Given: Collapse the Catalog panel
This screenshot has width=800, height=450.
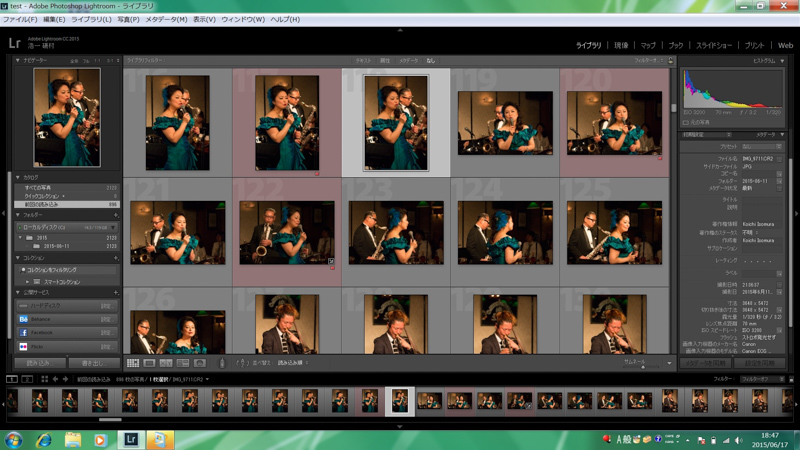Looking at the screenshot, I should pyautogui.click(x=18, y=178).
